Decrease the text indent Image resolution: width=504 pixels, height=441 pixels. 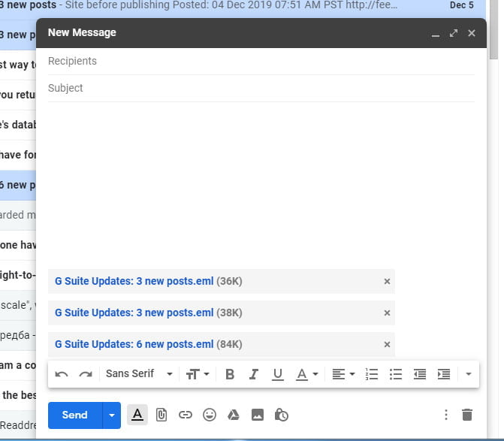coord(420,374)
